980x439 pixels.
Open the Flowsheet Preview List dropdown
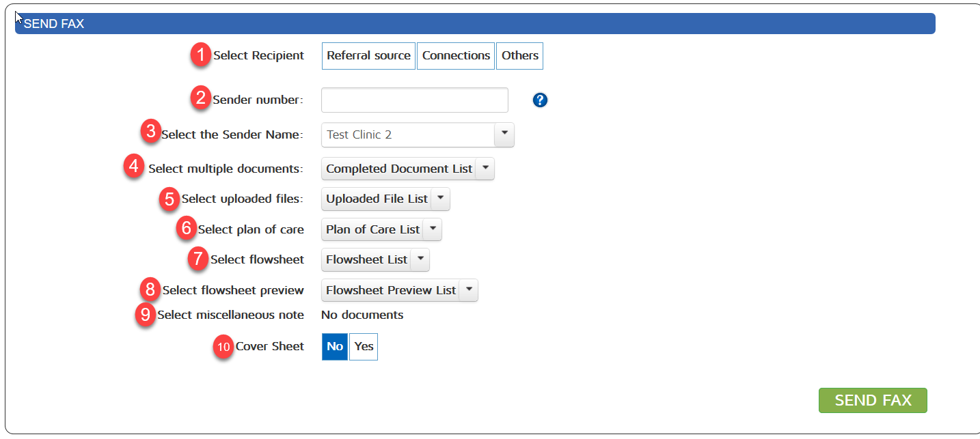[x=468, y=290]
